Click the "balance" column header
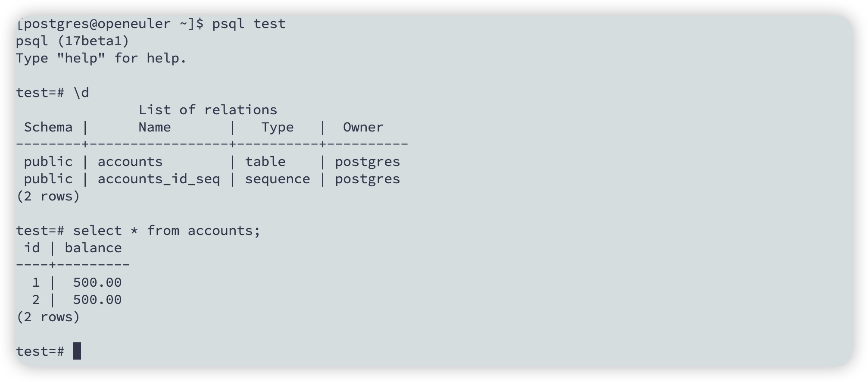The height and width of the screenshot is (382, 868). point(93,248)
